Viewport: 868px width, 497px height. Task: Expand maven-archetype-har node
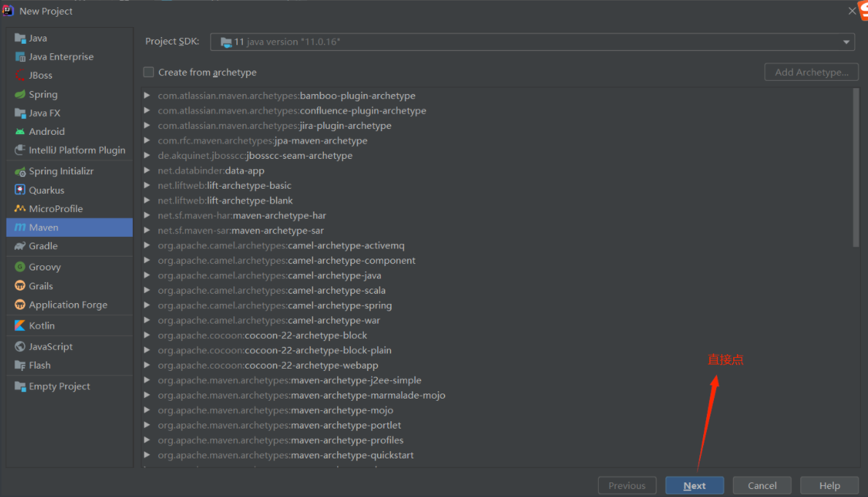pyautogui.click(x=147, y=216)
